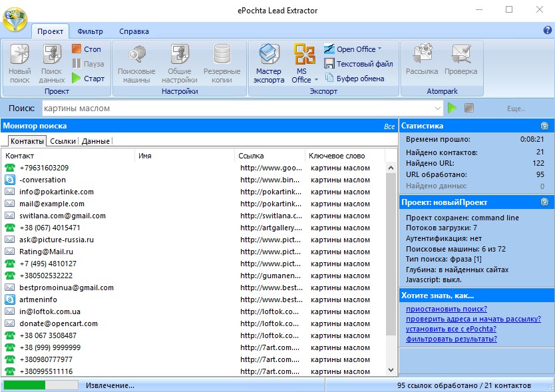Image resolution: width=555 pixels, height=392 pixels.
Task: Open ribbon help question mark icon
Action: [548, 30]
